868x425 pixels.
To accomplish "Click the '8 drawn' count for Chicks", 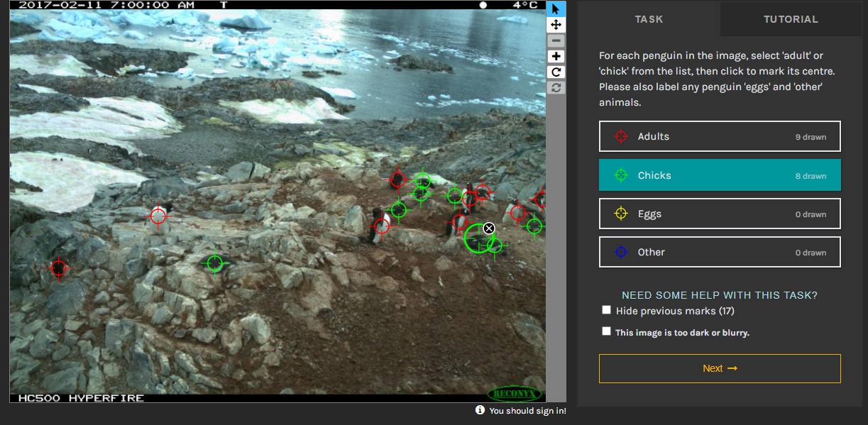I will [811, 176].
